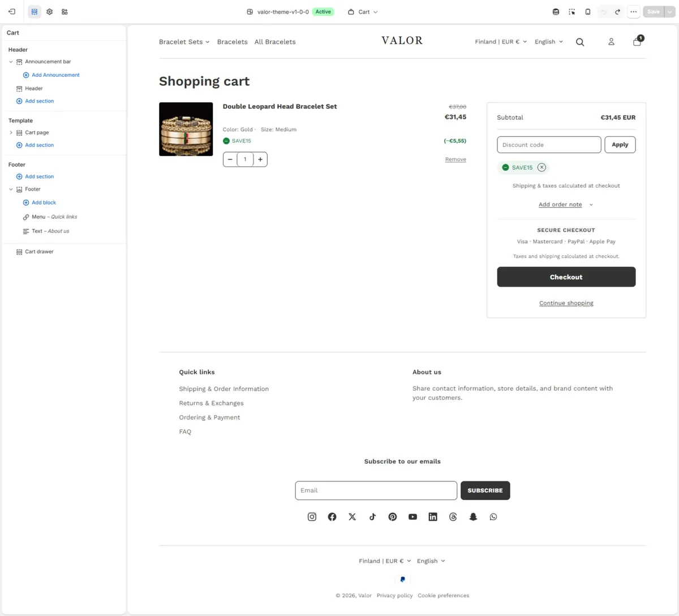Click the redo arrow icon
Viewport: 679px width, 616px height.
618,11
